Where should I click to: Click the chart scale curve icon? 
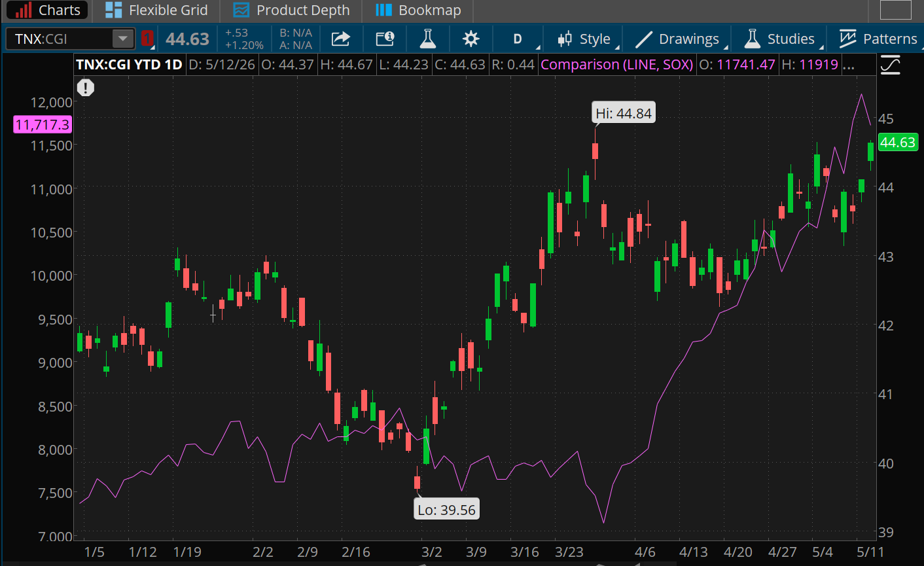[891, 65]
